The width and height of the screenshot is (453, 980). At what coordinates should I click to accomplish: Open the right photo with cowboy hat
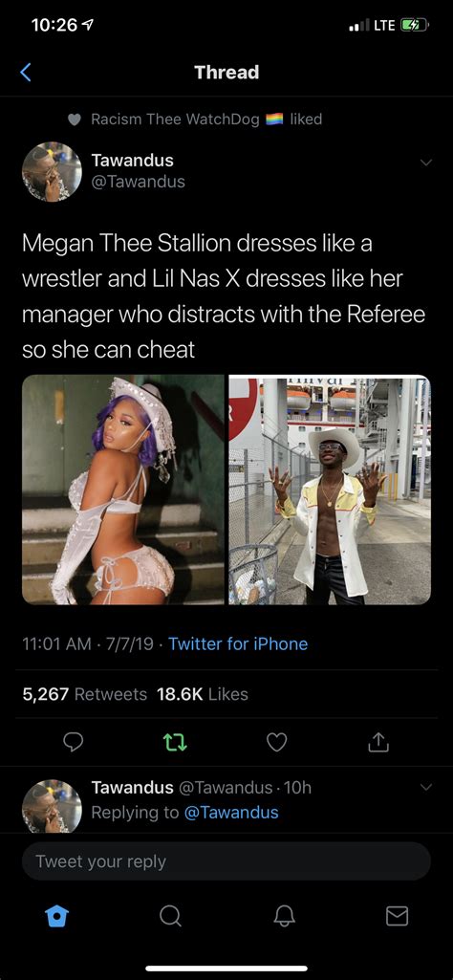[330, 490]
